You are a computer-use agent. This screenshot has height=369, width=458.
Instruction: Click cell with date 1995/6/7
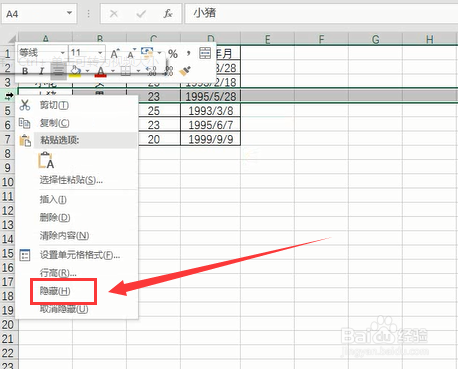tap(210, 125)
